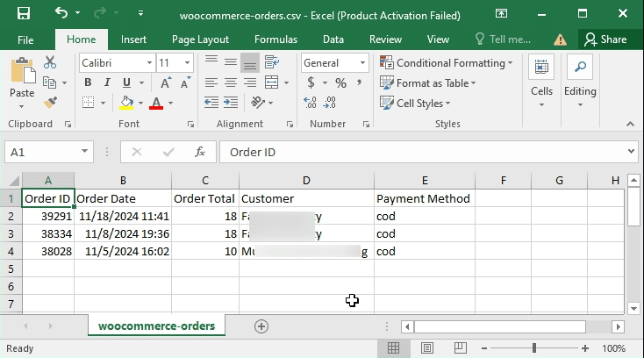Decrease font size

(x=186, y=83)
